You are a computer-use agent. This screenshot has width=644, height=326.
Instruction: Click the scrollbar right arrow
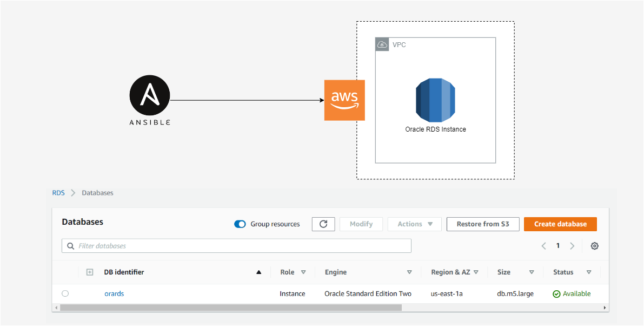[605, 308]
